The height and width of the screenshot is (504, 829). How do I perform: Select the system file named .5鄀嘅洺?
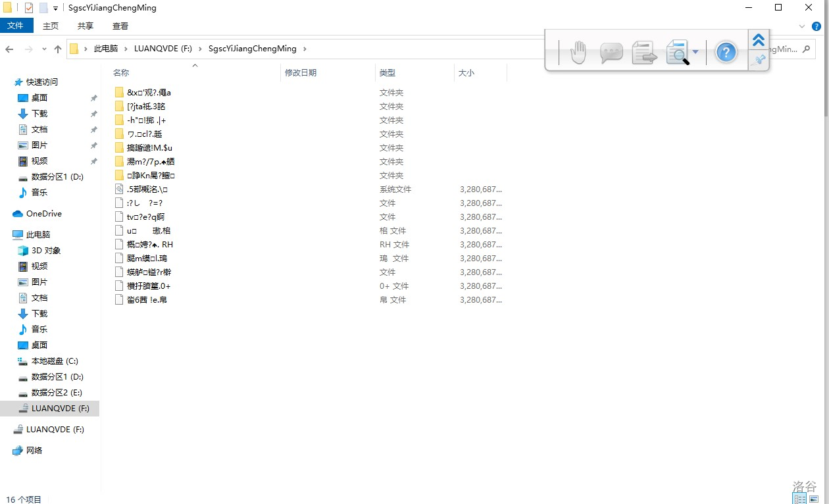coord(147,189)
